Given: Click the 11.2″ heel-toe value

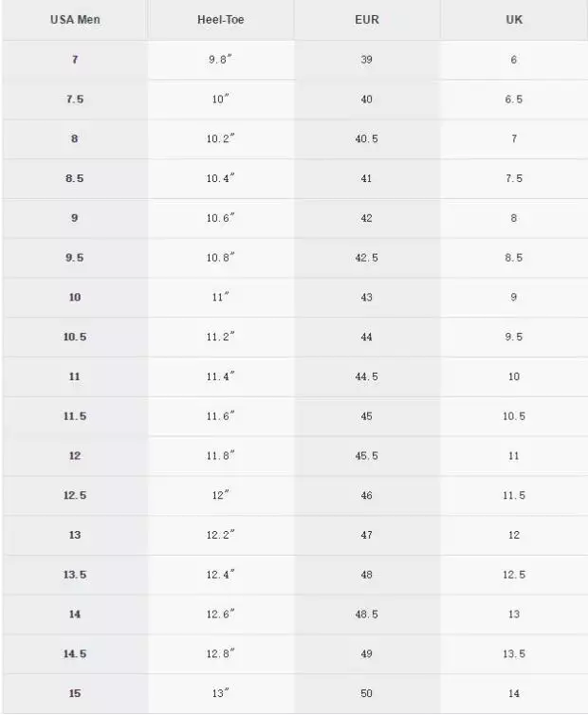Looking at the screenshot, I should click(x=221, y=337).
